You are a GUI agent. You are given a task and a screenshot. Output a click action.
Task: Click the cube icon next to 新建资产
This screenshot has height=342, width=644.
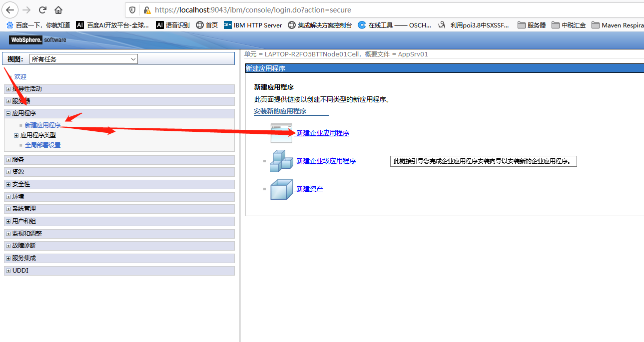(281, 189)
